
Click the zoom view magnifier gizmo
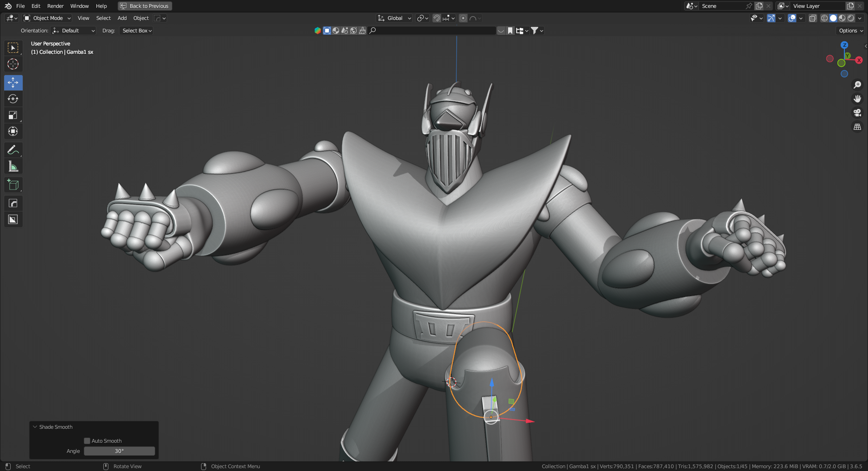tap(857, 85)
